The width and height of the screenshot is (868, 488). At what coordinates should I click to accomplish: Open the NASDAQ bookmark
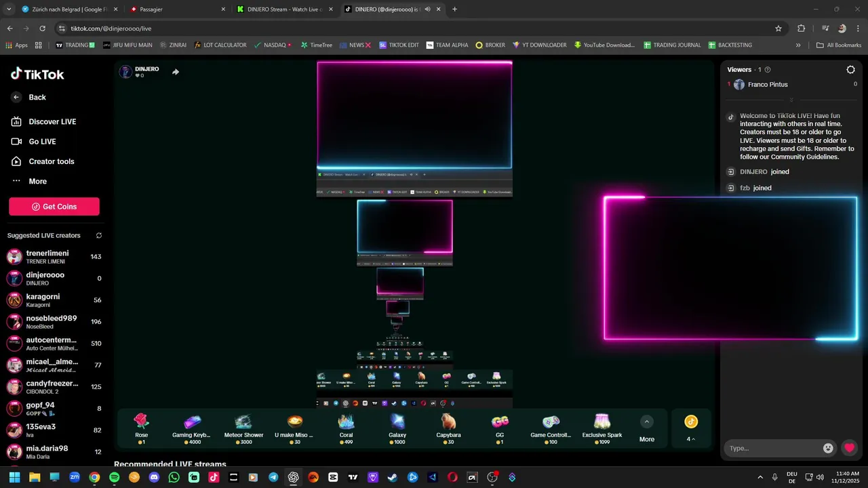pyautogui.click(x=273, y=45)
